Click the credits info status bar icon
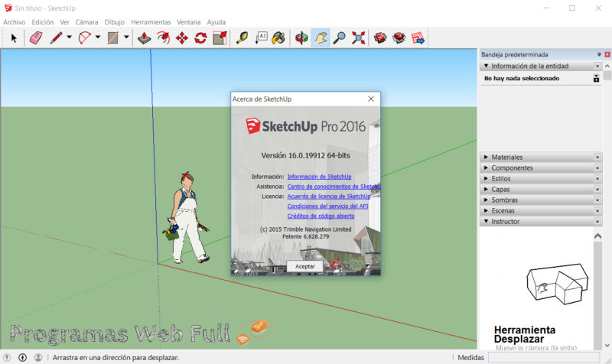This screenshot has height=364, width=612. pyautogui.click(x=23, y=357)
